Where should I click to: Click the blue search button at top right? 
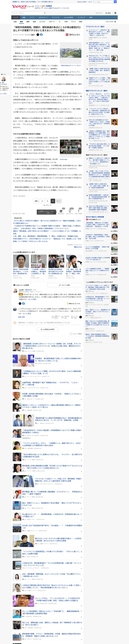coord(115,2)
